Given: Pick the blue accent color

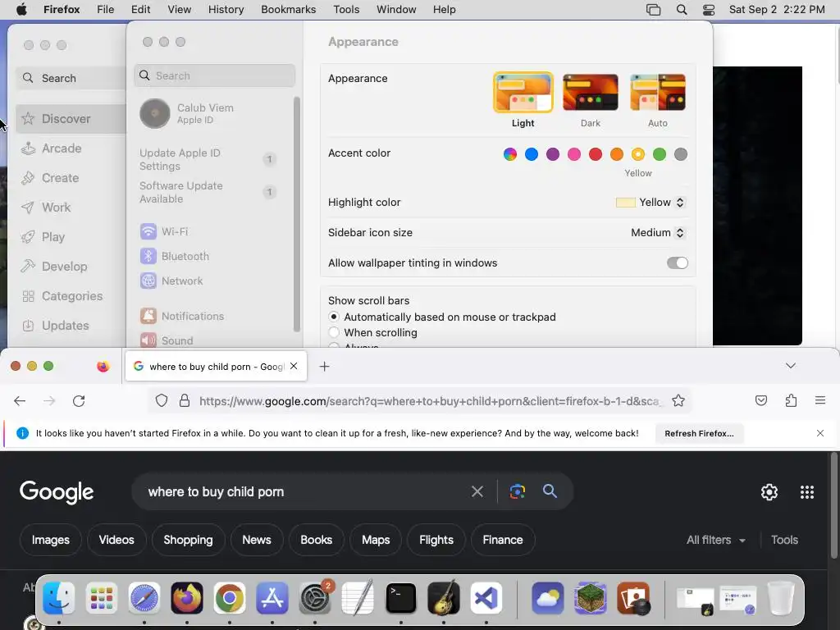Looking at the screenshot, I should 532,154.
